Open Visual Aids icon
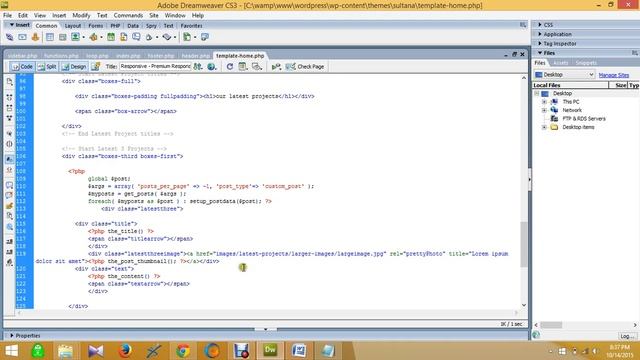640x360 pixels. click(x=257, y=67)
